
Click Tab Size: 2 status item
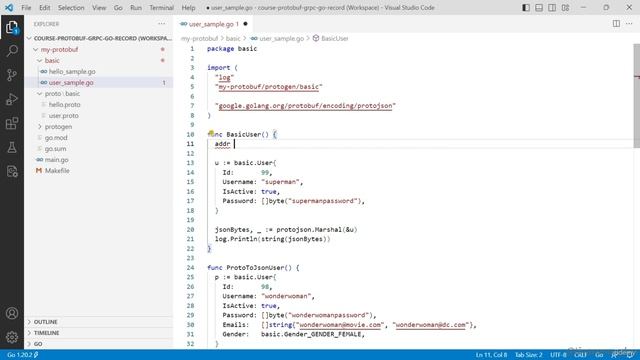529,355
